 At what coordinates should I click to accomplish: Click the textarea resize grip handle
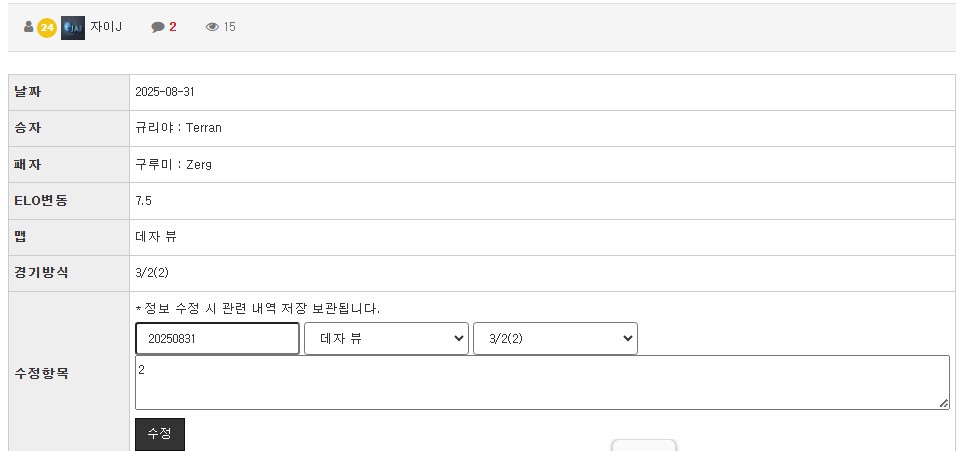click(x=943, y=403)
